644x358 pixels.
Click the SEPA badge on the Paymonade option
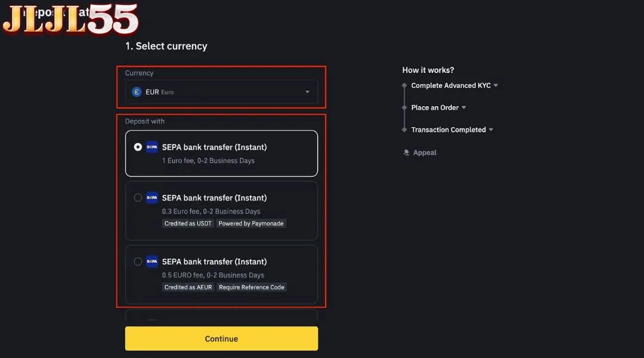pyautogui.click(x=151, y=197)
